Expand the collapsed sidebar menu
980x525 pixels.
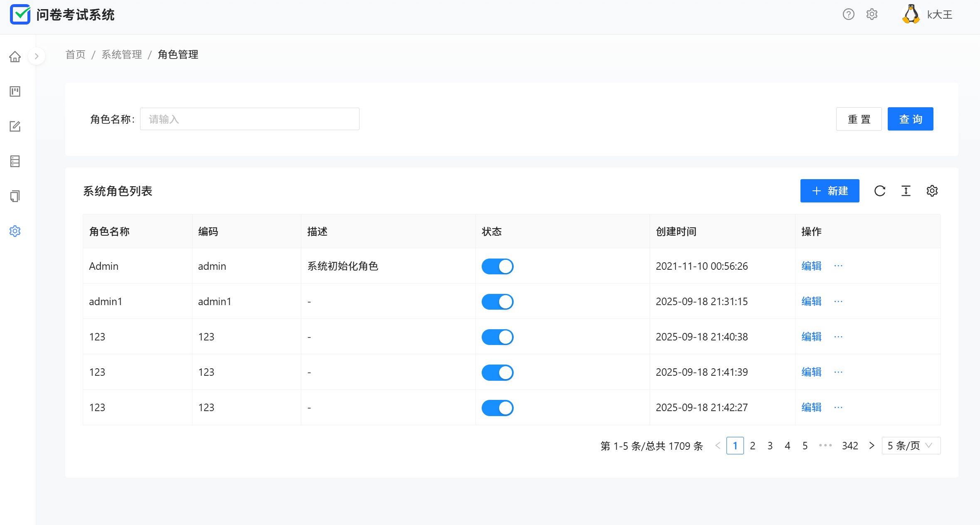click(x=37, y=56)
